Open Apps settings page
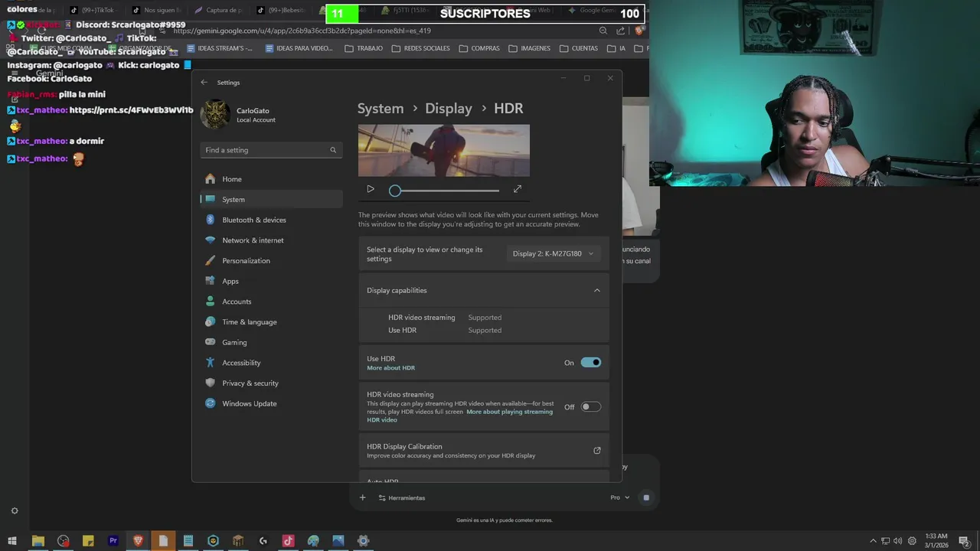 pyautogui.click(x=271, y=281)
